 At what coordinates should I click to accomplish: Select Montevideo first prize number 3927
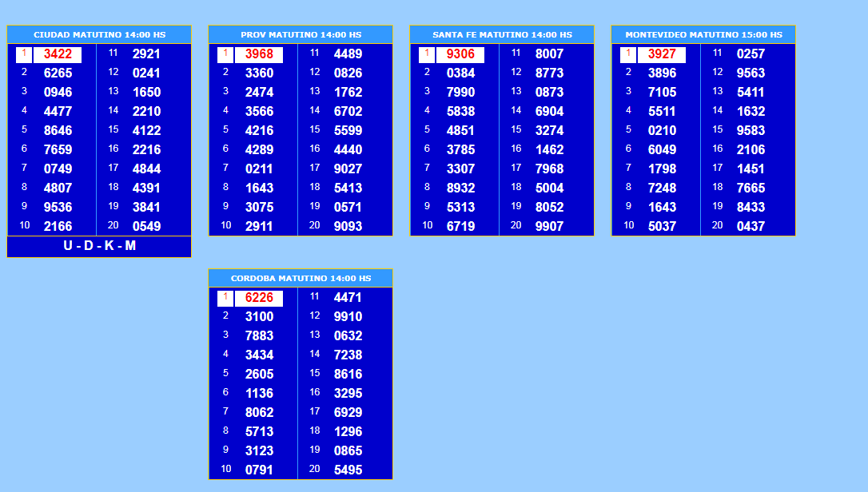662,54
